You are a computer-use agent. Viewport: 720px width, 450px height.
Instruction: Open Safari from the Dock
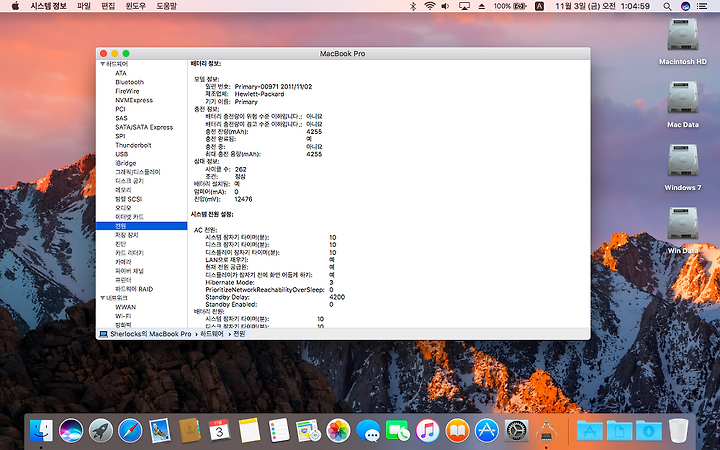click(x=130, y=431)
